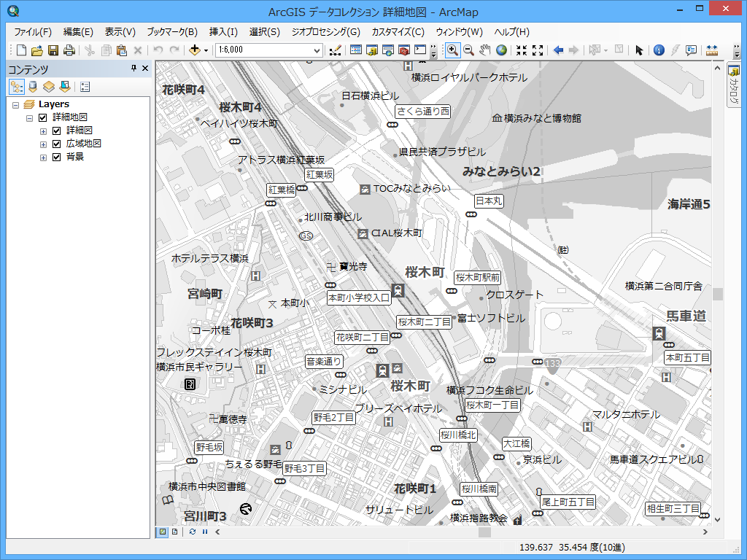The height and width of the screenshot is (560, 747).
Task: Switch to List By Source
Action: click(33, 87)
